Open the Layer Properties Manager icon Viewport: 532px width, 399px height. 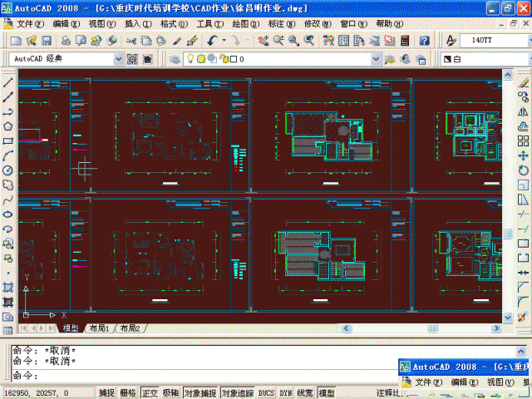[174, 59]
